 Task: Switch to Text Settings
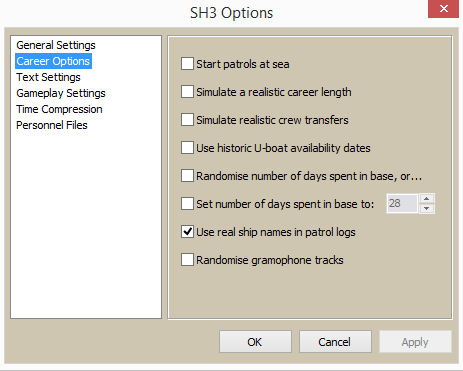(48, 77)
